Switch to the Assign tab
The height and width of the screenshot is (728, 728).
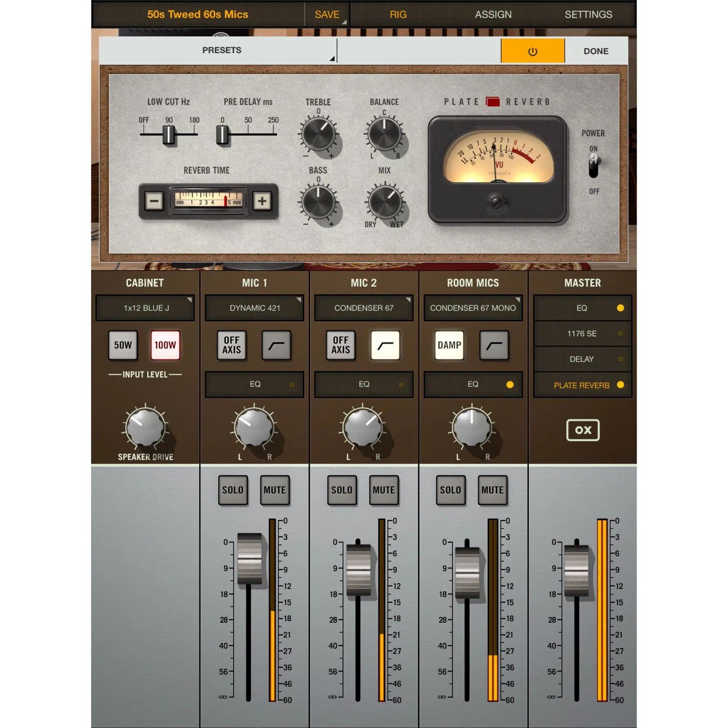[x=493, y=15]
